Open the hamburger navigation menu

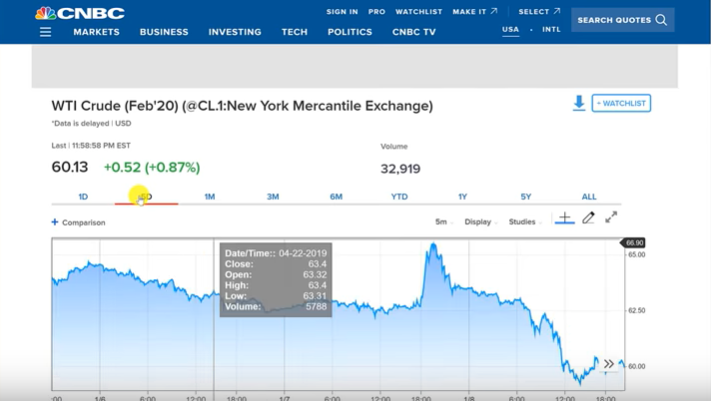pos(45,32)
